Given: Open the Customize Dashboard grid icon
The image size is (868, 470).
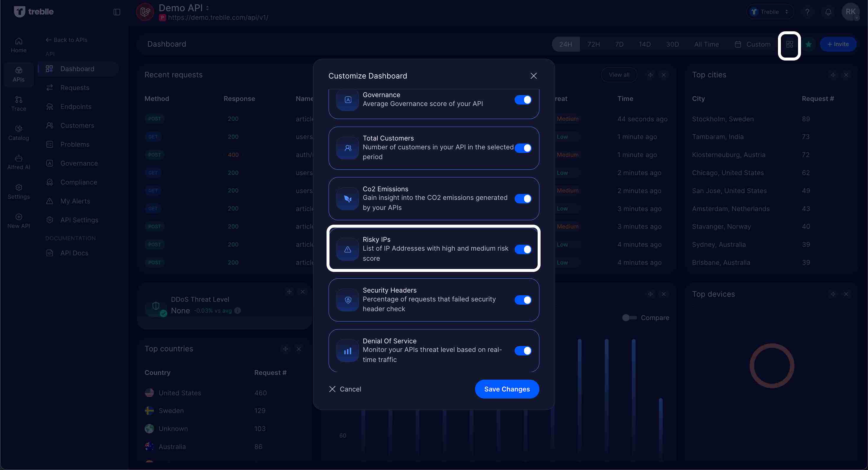Looking at the screenshot, I should coord(790,44).
